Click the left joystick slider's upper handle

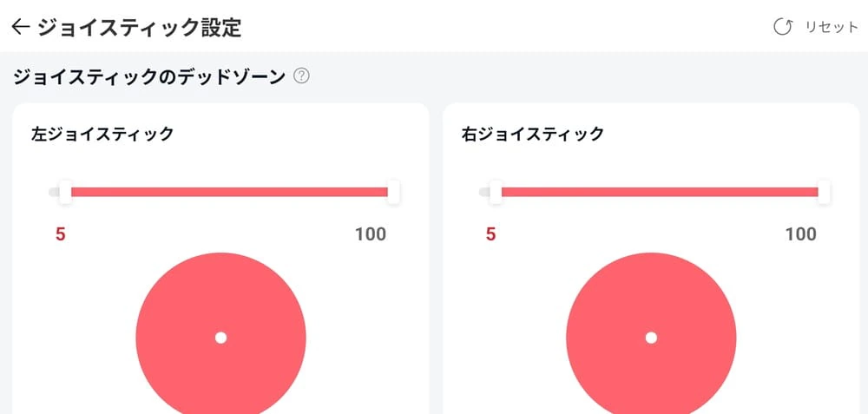[x=393, y=192]
